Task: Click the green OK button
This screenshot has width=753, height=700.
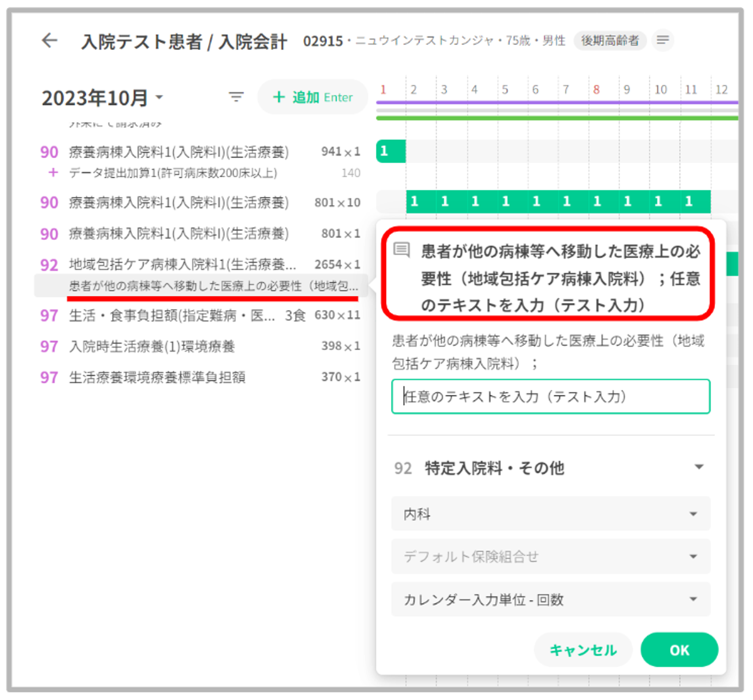Action: pos(679,650)
